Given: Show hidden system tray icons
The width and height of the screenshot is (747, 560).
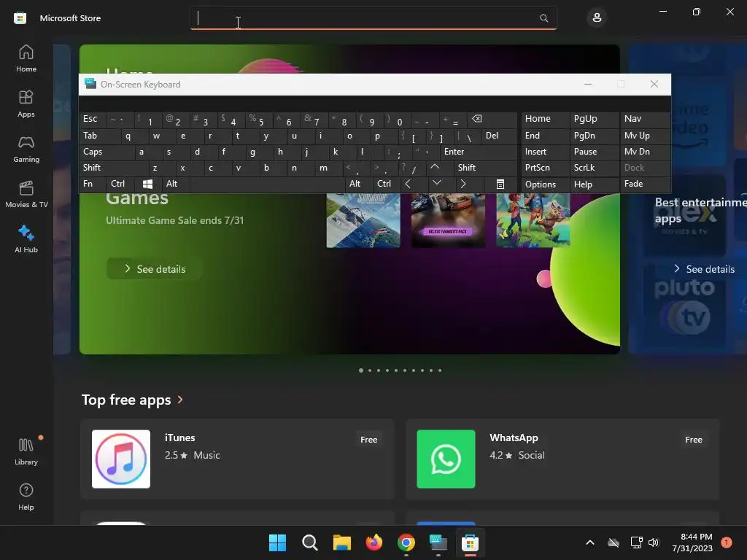Looking at the screenshot, I should tap(589, 542).
